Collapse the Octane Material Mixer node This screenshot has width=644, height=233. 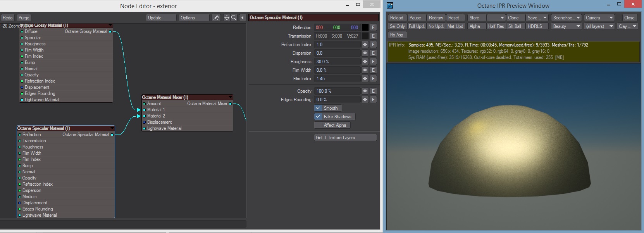[230, 97]
